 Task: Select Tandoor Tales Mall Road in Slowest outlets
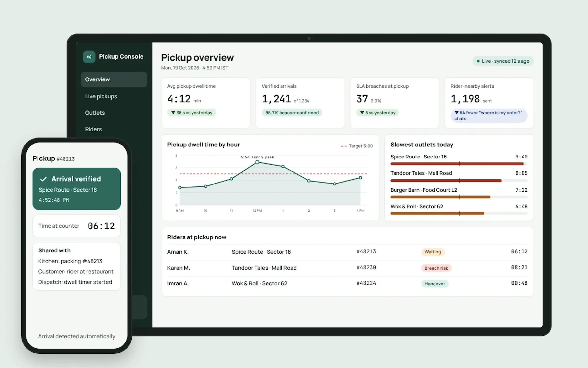[x=421, y=173]
